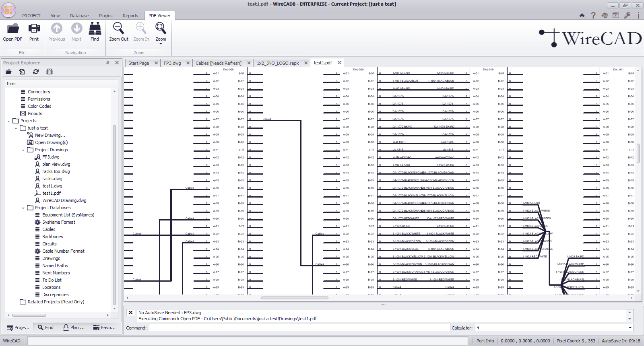Open the Database ribbon tab
The width and height of the screenshot is (644, 346).
79,16
